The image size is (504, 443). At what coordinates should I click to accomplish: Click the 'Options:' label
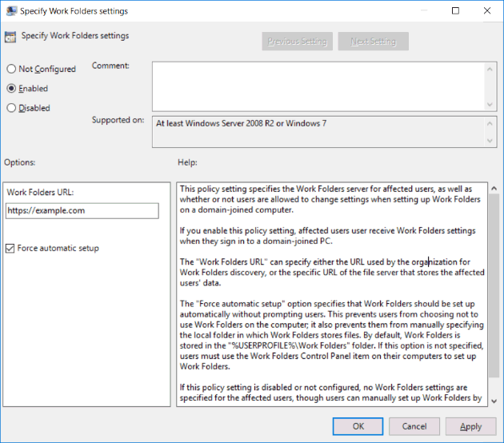pyautogui.click(x=20, y=162)
